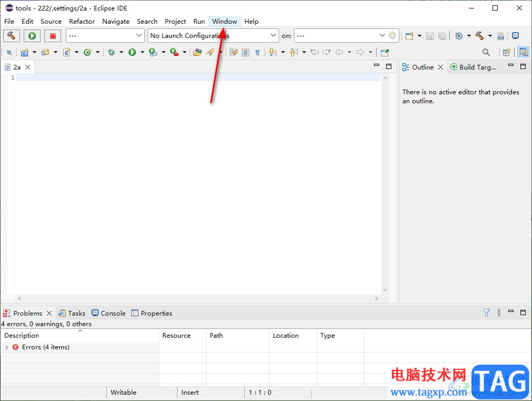
Task: Click the Search flashlight pen icon
Action: coord(210,52)
